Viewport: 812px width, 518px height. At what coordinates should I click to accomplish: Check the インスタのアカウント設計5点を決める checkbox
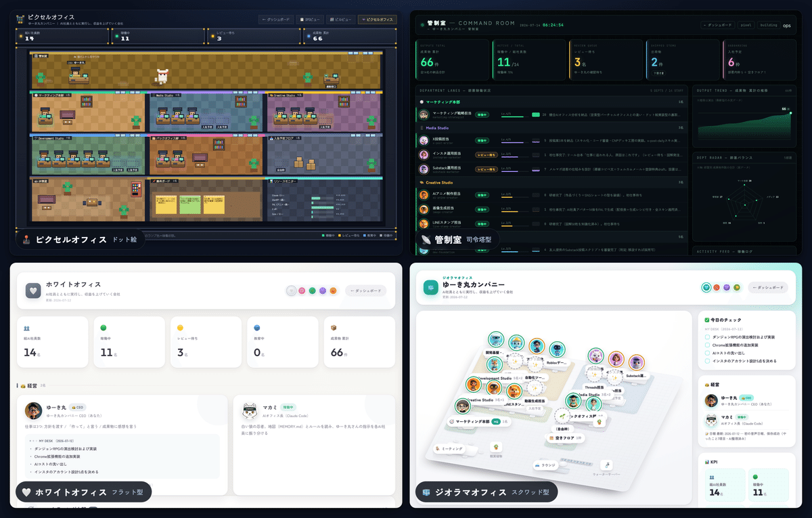[708, 362]
